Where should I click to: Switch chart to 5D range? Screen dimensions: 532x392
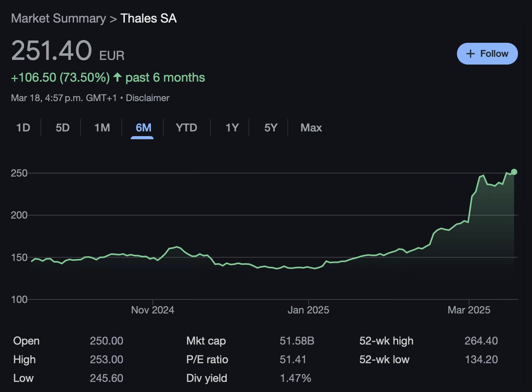click(x=63, y=128)
